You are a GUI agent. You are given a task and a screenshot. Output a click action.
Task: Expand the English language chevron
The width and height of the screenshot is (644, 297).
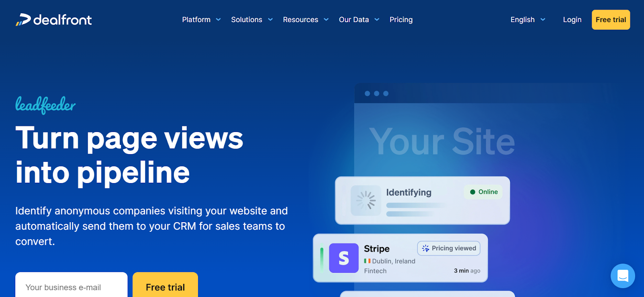coord(543,20)
